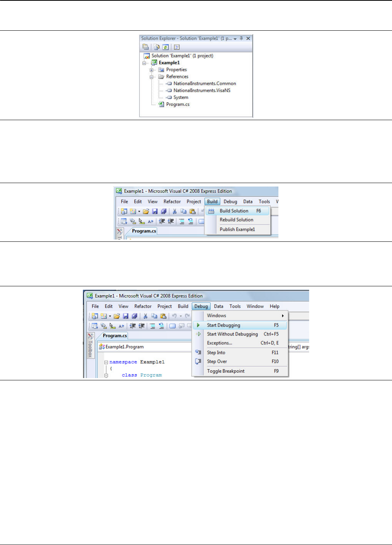Open Edit menu in Build-menu window

pos(138,201)
